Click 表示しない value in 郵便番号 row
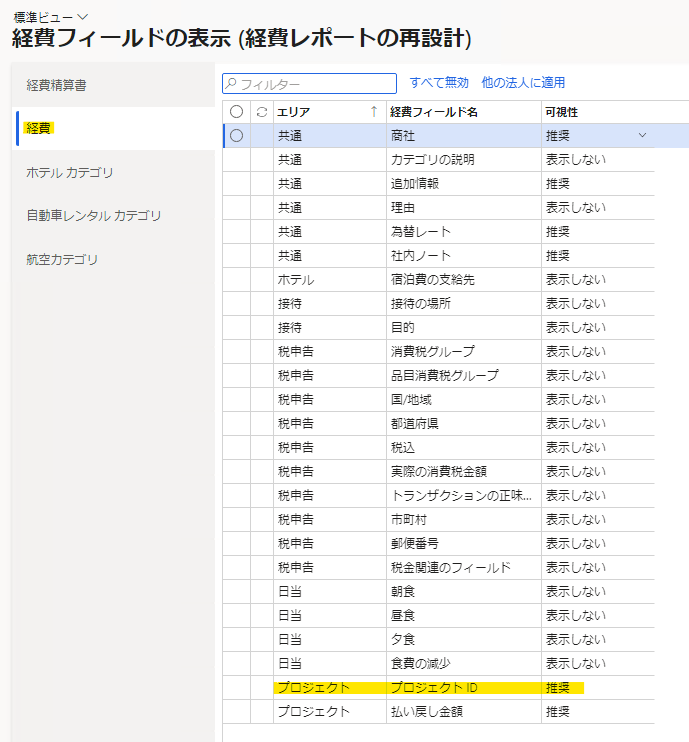 coord(598,544)
